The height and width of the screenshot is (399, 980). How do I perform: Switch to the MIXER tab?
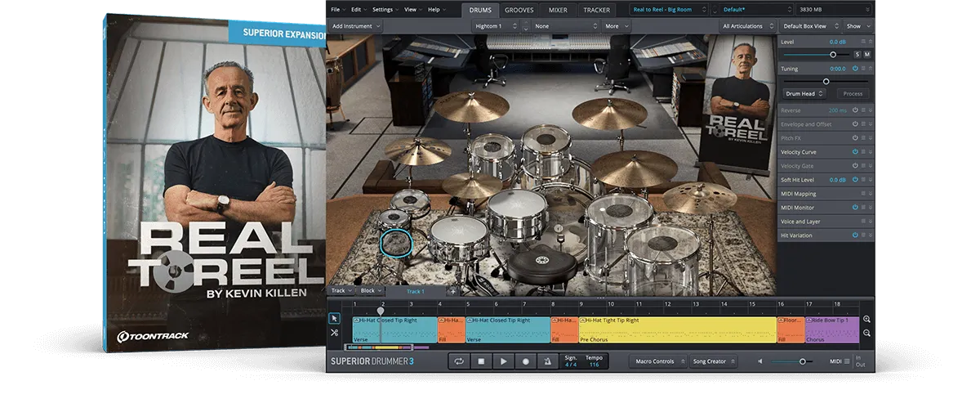click(558, 10)
